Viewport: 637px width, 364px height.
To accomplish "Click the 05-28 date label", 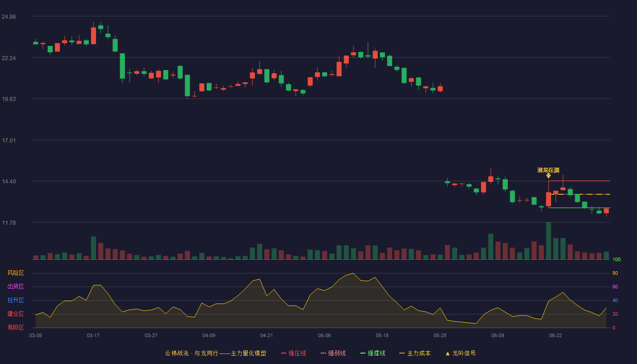I will tap(440, 335).
